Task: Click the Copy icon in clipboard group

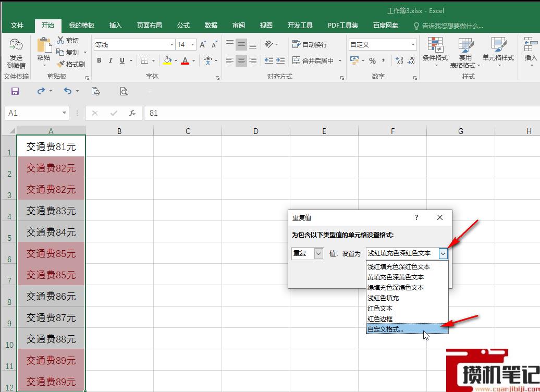Action: (60, 52)
